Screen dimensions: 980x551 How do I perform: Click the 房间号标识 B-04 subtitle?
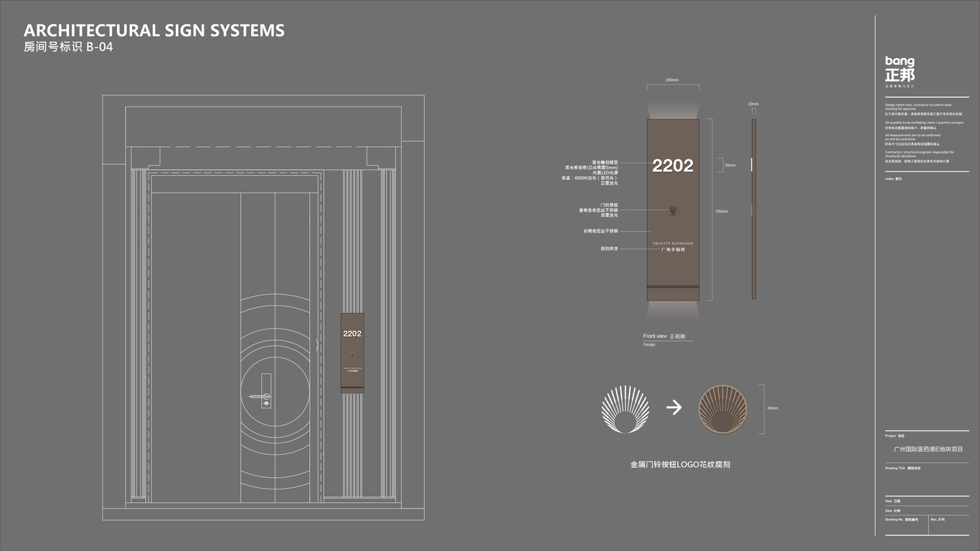[68, 48]
